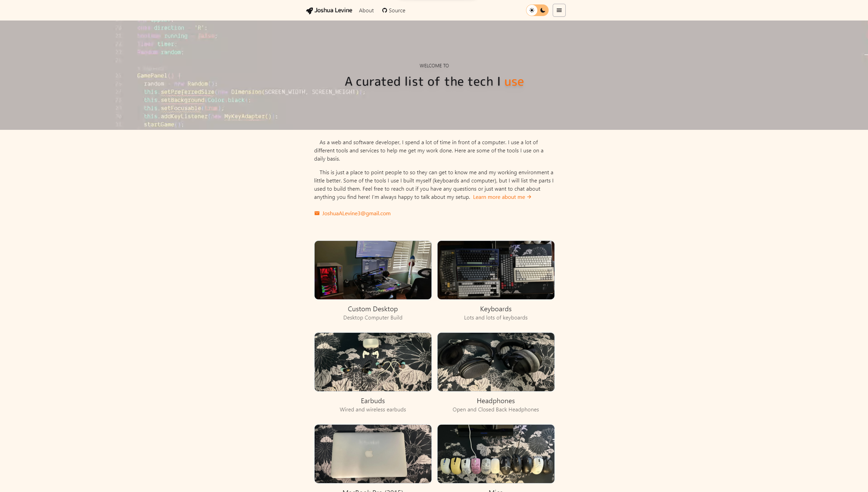Viewport: 868px width, 492px height.
Task: Open the About page
Action: click(366, 10)
